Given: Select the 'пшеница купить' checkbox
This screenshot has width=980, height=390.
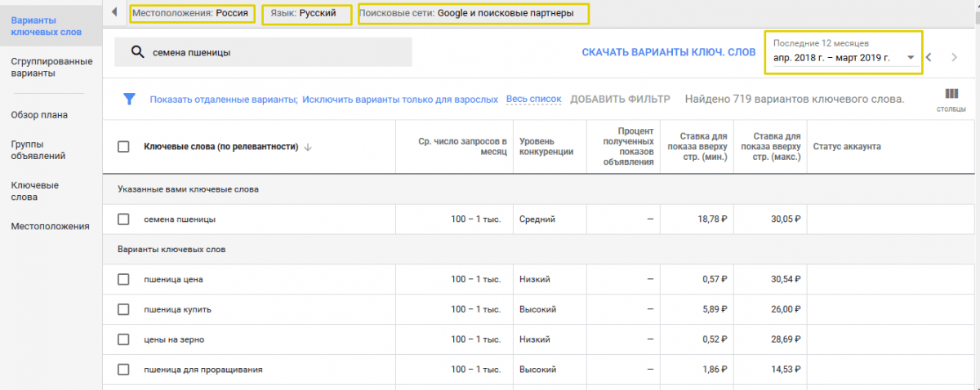Looking at the screenshot, I should pos(123,309).
